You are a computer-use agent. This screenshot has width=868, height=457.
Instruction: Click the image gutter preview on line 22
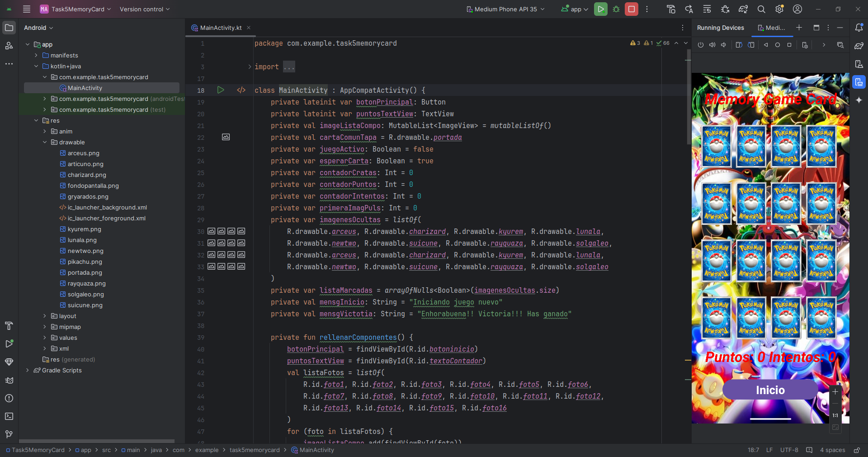[x=226, y=137]
